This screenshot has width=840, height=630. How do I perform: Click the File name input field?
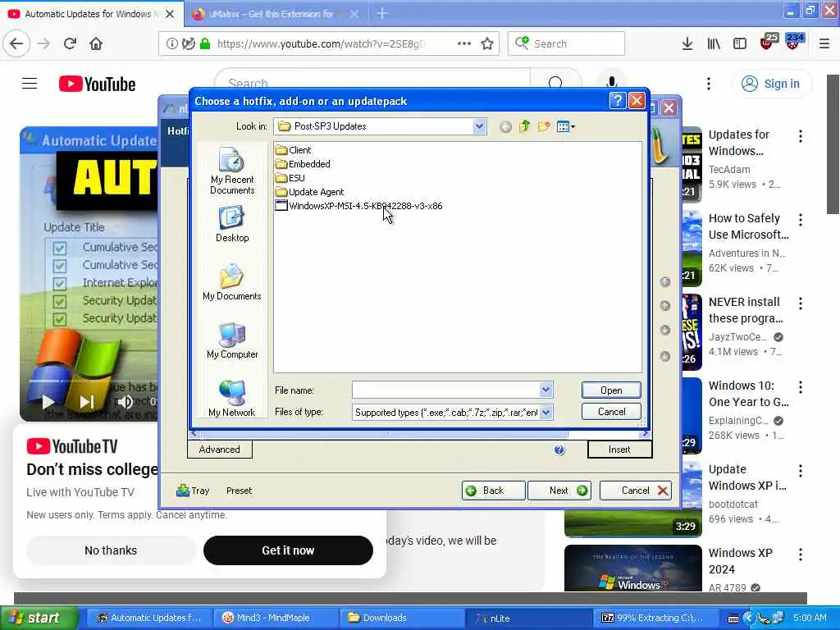pos(445,390)
